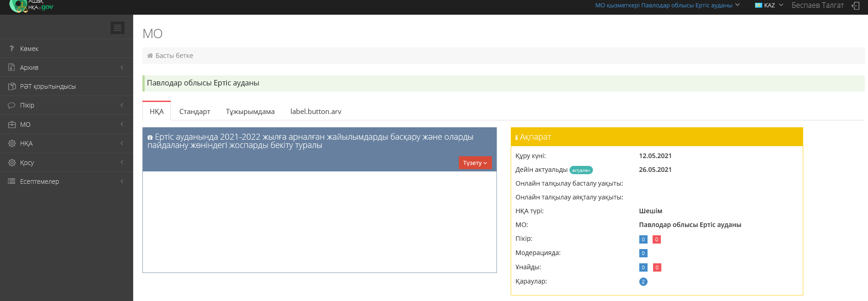Image resolution: width=868 pixels, height=301 pixels.
Task: Click the Көмек question mark icon
Action: (12, 48)
